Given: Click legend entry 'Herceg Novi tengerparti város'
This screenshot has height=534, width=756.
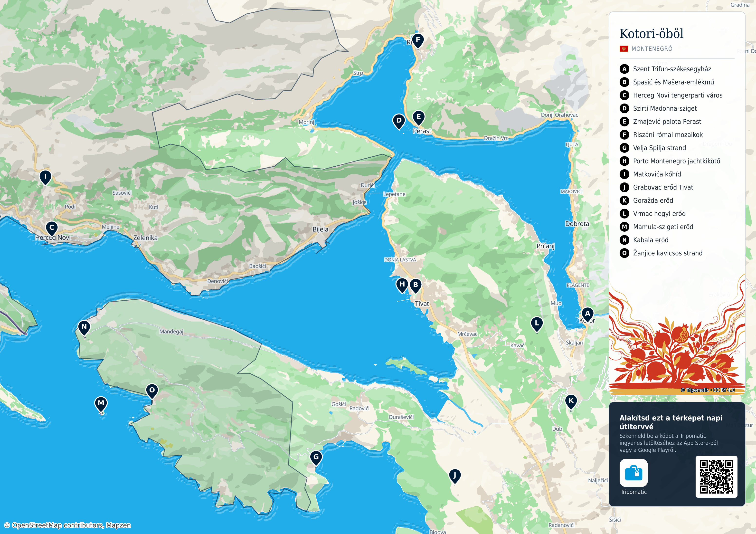Looking at the screenshot, I should pyautogui.click(x=678, y=95).
